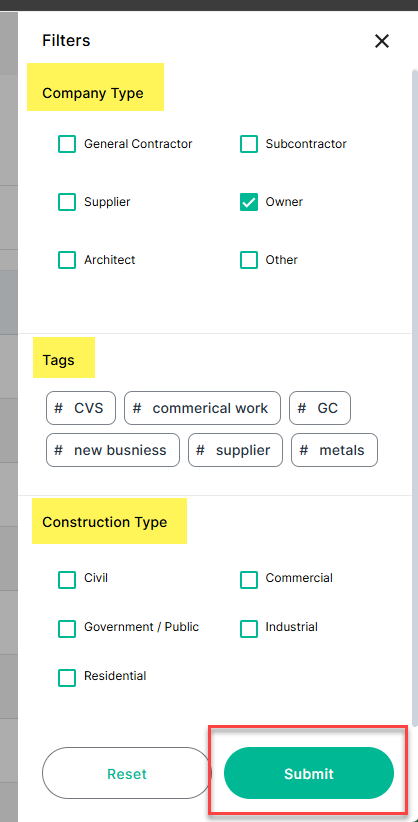This screenshot has height=822, width=418.
Task: Click the # supplier tag chip
Action: coord(235,450)
